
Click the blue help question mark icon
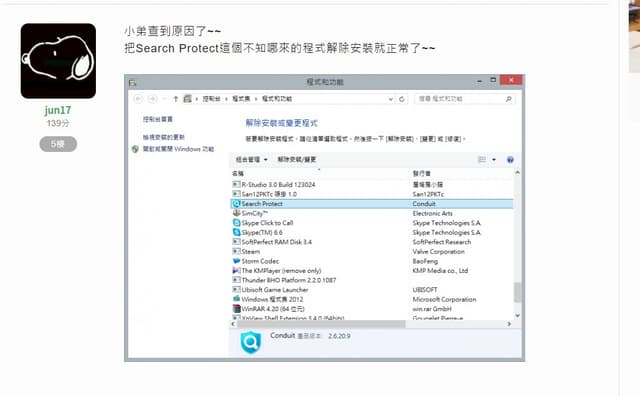click(x=510, y=160)
